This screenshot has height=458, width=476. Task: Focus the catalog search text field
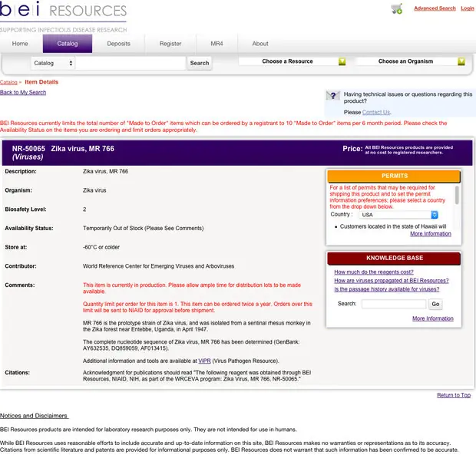131,63
